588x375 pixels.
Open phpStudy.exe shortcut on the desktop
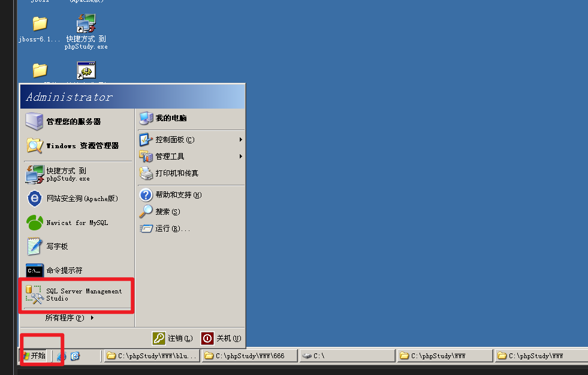(86, 23)
